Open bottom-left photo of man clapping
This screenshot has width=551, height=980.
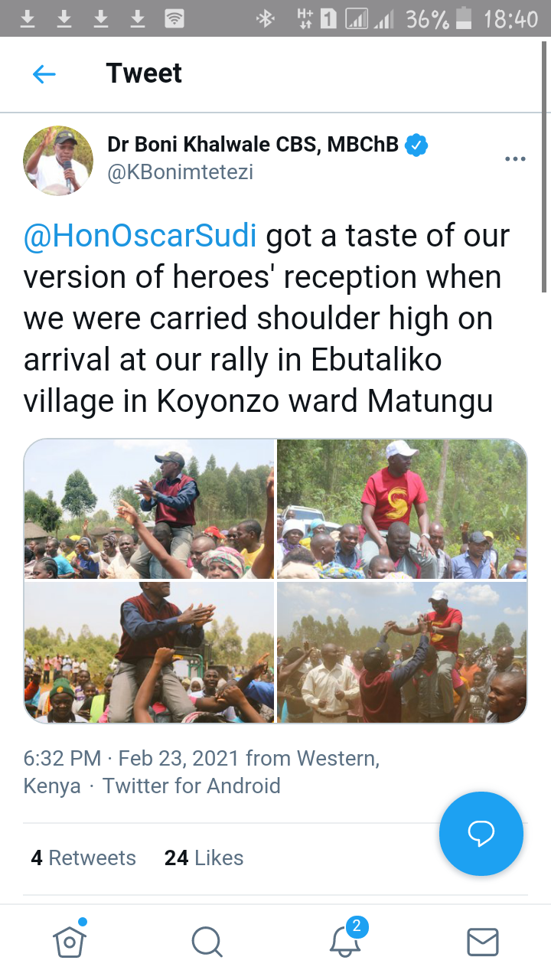[149, 652]
